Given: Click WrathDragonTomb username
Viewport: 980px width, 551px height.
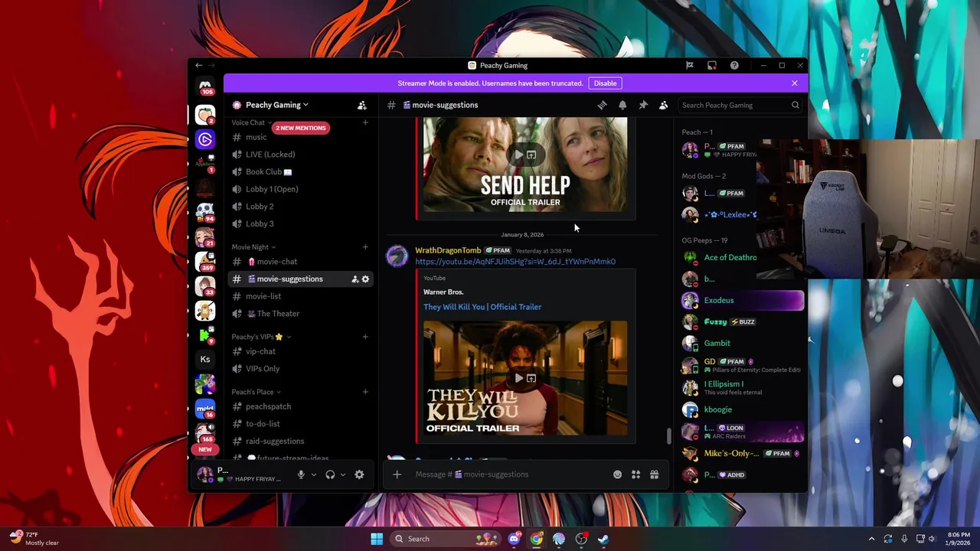Looking at the screenshot, I should pyautogui.click(x=448, y=250).
